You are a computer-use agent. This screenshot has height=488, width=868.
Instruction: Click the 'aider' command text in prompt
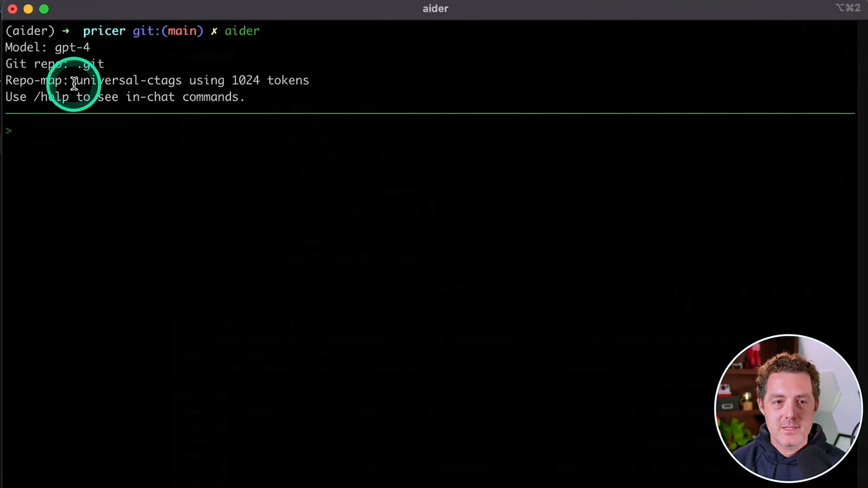click(242, 31)
